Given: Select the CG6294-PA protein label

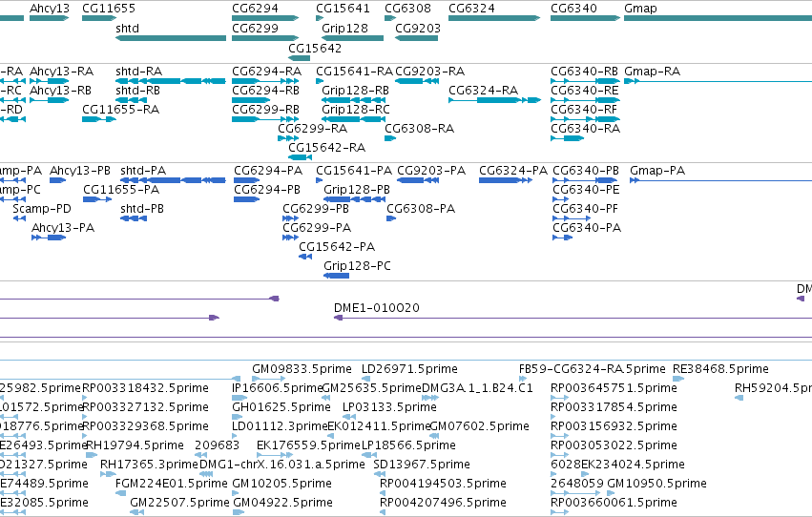Looking at the screenshot, I should 268,170.
